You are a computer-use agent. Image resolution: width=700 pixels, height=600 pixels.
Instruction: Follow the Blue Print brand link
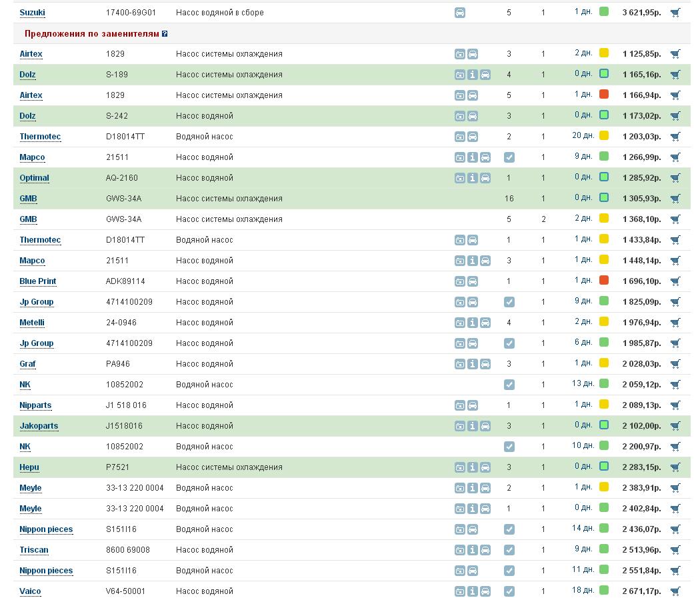(x=38, y=281)
